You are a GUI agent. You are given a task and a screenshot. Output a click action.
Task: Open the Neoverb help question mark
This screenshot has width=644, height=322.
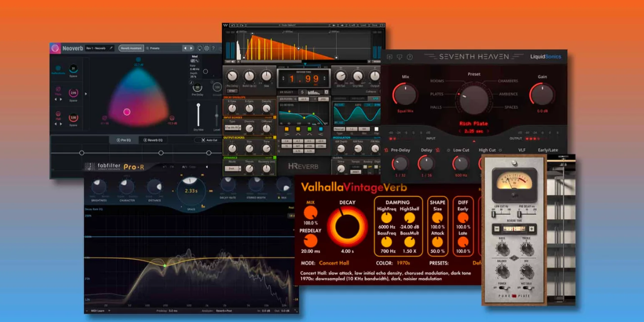pyautogui.click(x=213, y=48)
